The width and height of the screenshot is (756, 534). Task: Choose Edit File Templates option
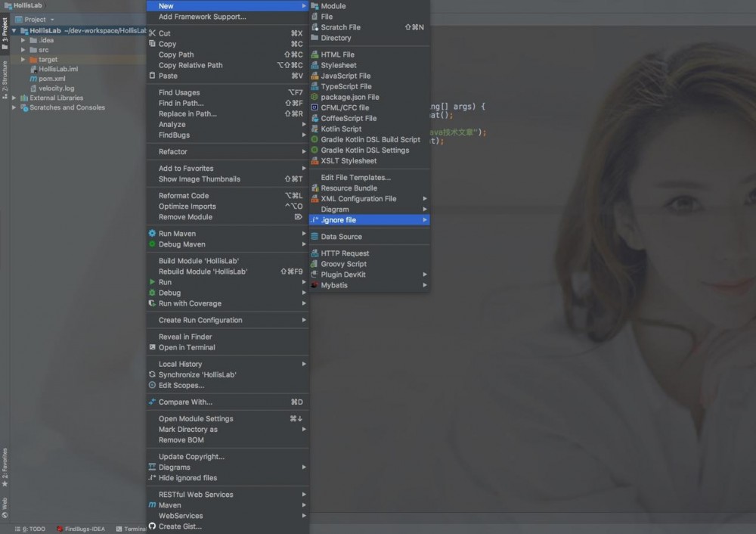(355, 177)
